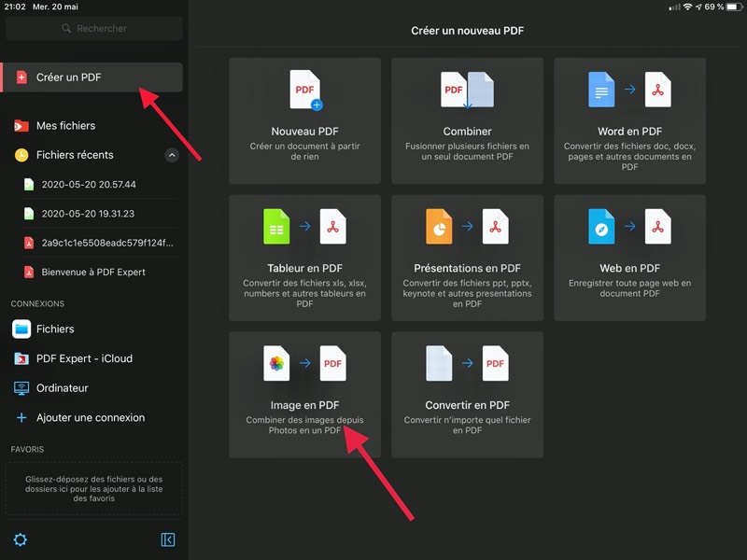This screenshot has height=560, width=747.
Task: Select the Word en PDF tile
Action: coord(629,119)
